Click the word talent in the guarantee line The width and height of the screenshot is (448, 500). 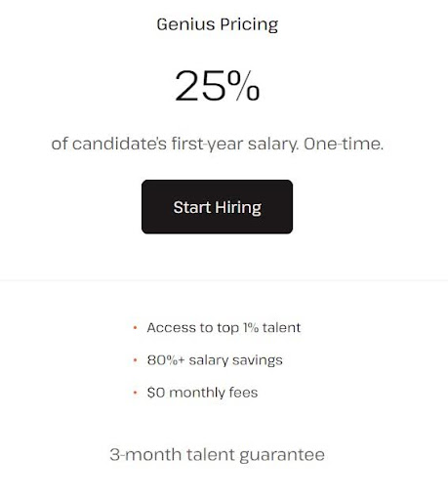(x=211, y=454)
